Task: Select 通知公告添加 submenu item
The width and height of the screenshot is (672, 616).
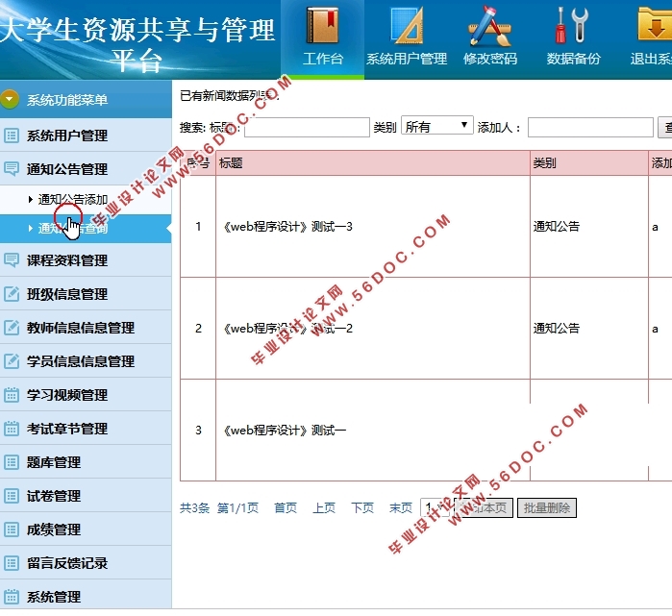Action: pos(73,199)
